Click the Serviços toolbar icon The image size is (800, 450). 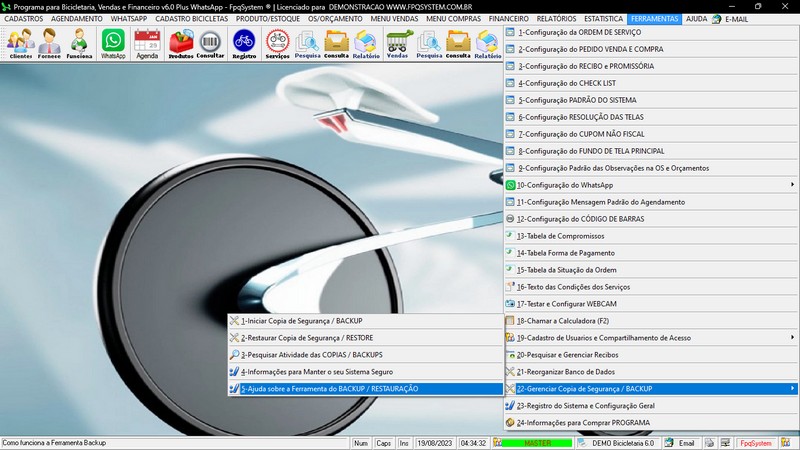[x=277, y=44]
